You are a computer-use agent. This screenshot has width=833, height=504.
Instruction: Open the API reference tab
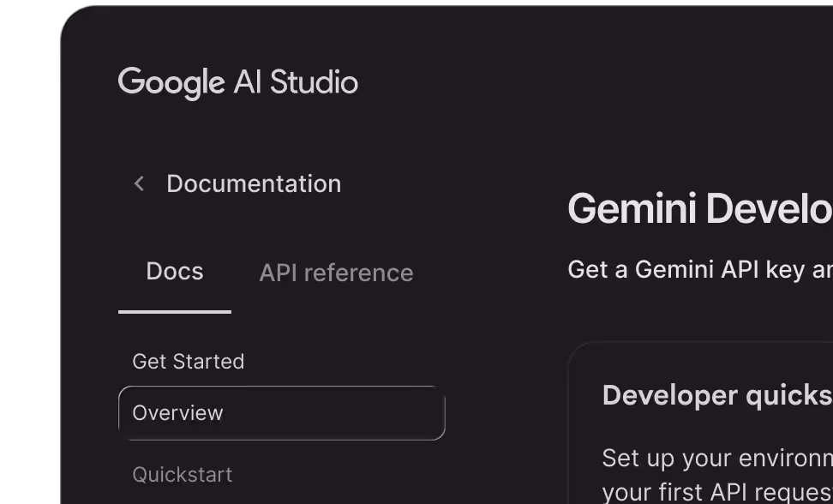[x=336, y=273]
